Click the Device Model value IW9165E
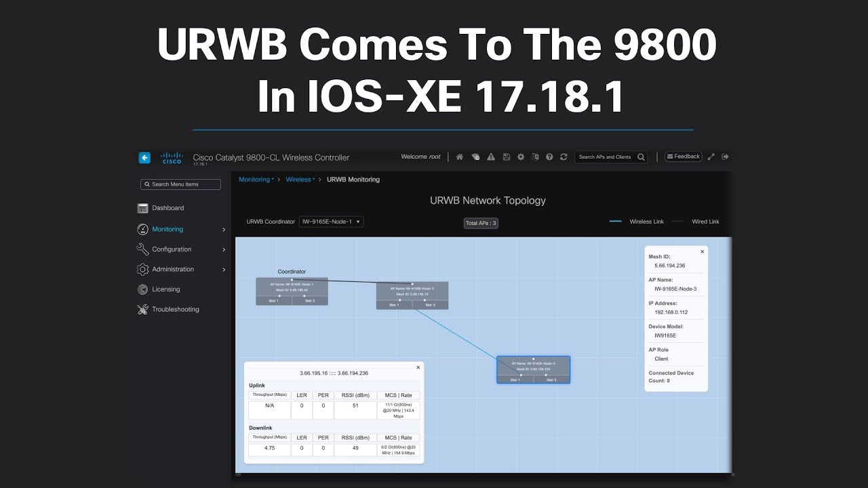The height and width of the screenshot is (488, 868). pyautogui.click(x=665, y=335)
